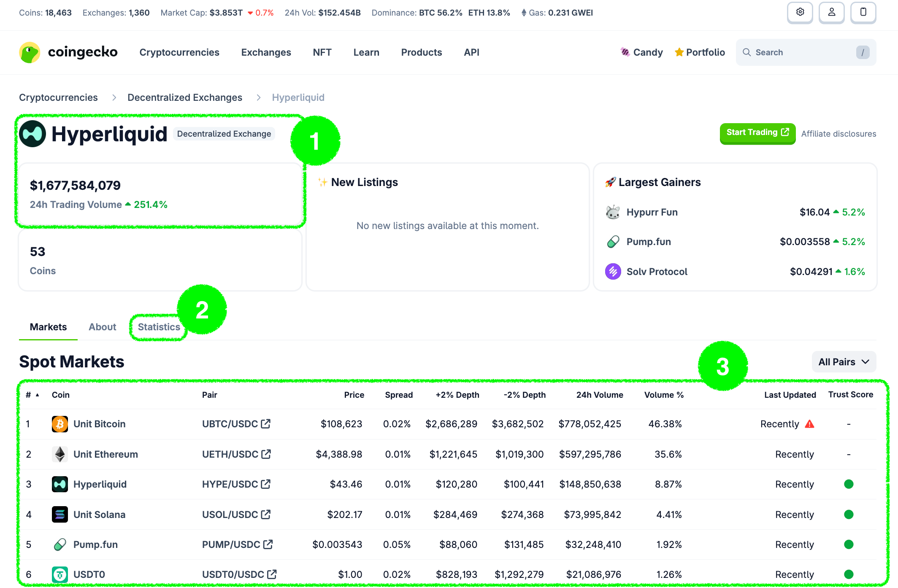Open the settings gear icon

click(800, 13)
